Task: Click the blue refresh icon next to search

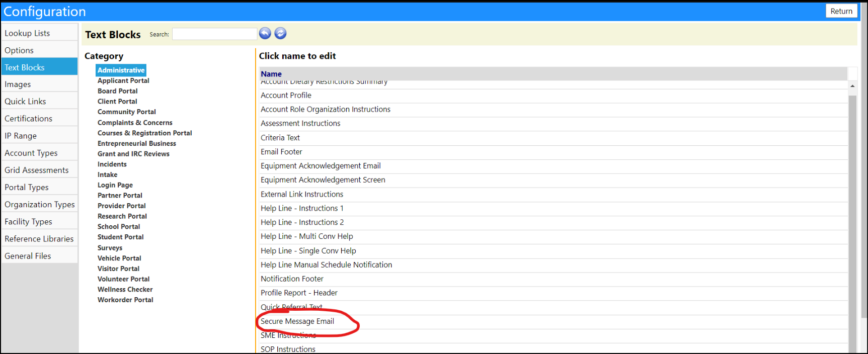Action: [281, 33]
